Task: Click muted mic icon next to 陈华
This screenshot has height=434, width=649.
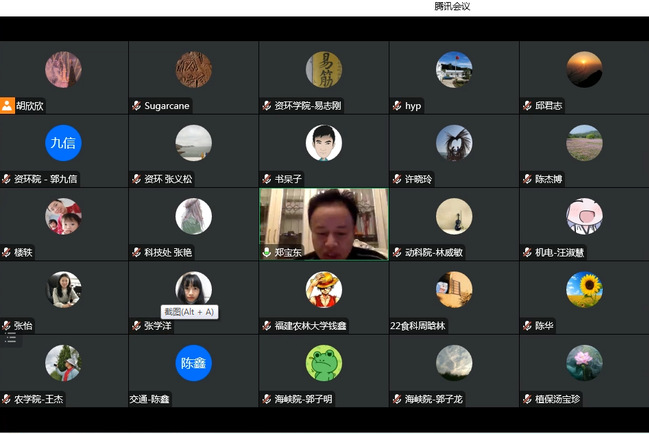Action: tap(527, 326)
